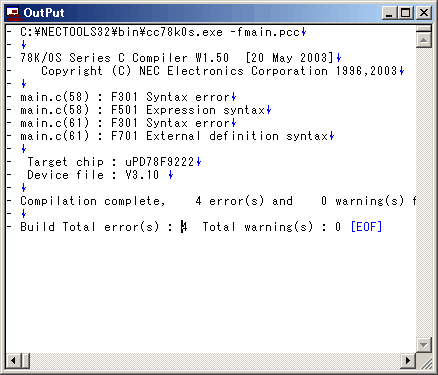
Task: Click the horizontal scrollbar left arrow
Action: pyautogui.click(x=13, y=361)
